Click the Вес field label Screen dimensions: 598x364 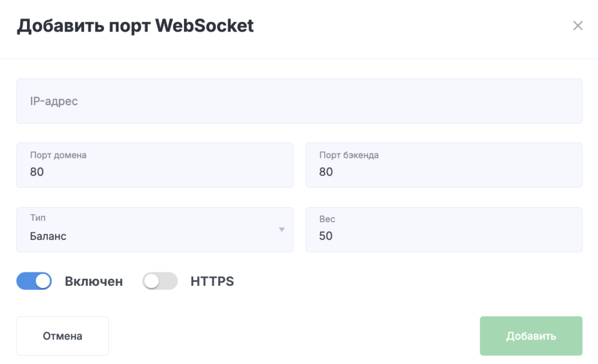pos(327,219)
